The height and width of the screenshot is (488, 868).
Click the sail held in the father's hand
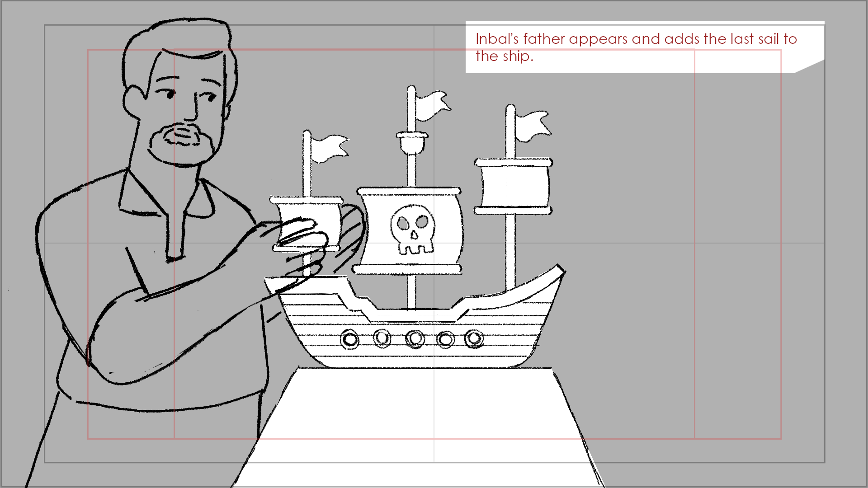(306, 224)
